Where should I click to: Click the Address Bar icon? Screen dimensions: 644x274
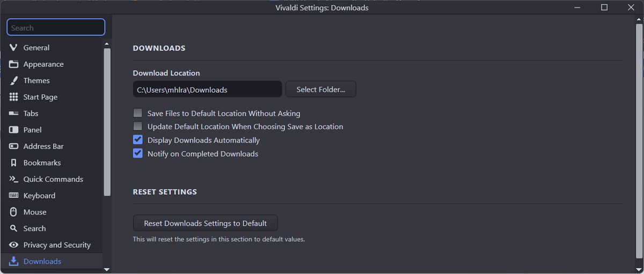(14, 146)
